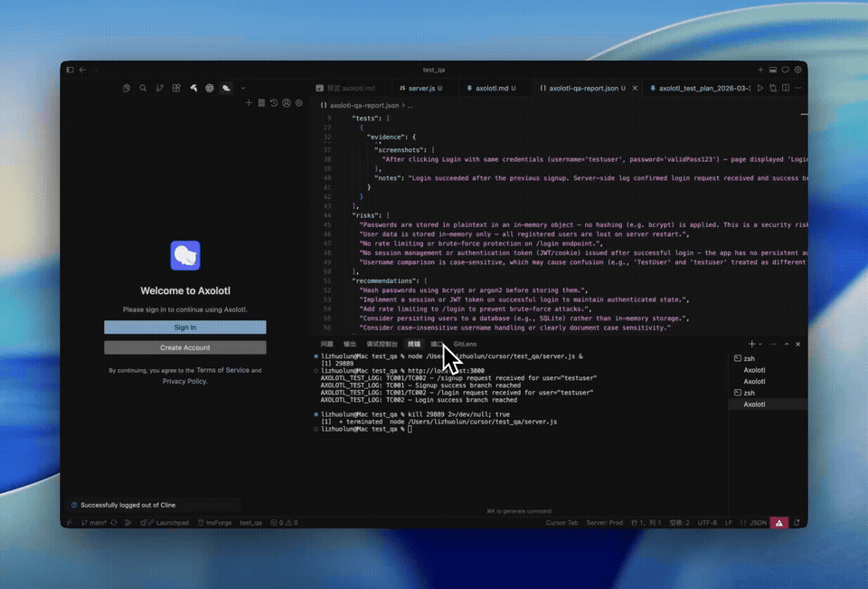
Task: Open the Terms of Service link
Action: [x=222, y=370]
